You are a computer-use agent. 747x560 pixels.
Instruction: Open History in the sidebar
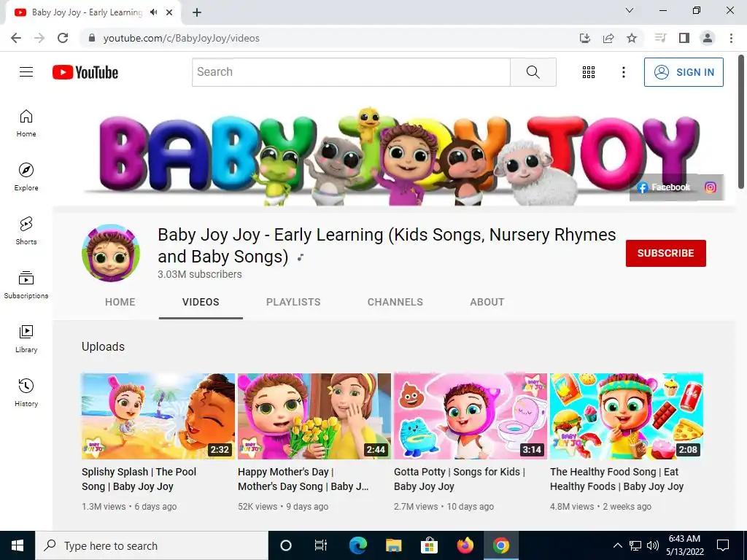coord(26,392)
